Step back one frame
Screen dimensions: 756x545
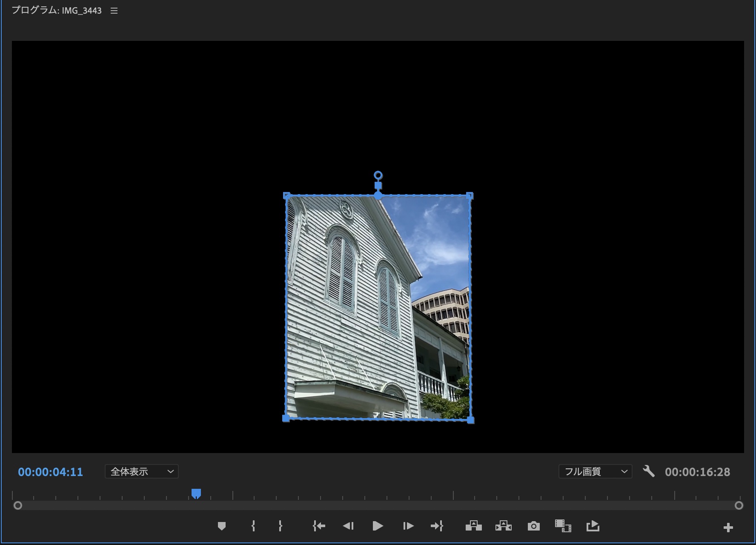coord(348,526)
